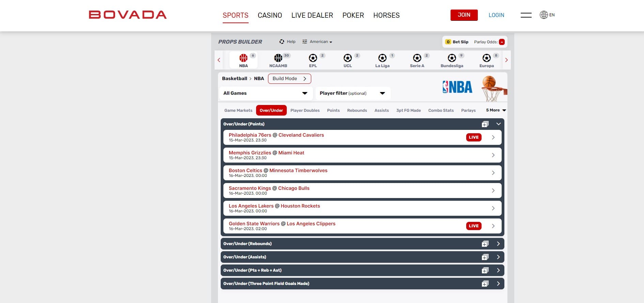The image size is (644, 303).
Task: Click add-all icon in Over/Under (Rebounds) header
Action: (485, 244)
